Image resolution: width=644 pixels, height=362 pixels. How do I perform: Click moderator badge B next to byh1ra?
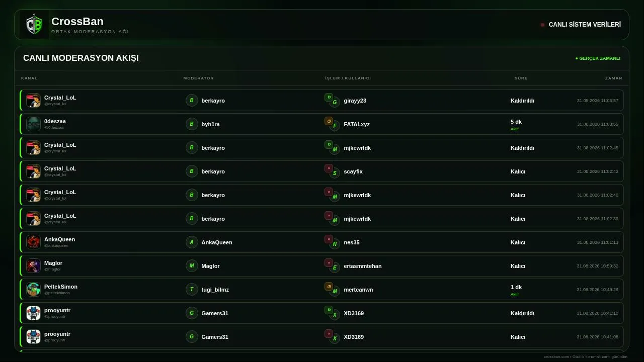[x=192, y=124]
